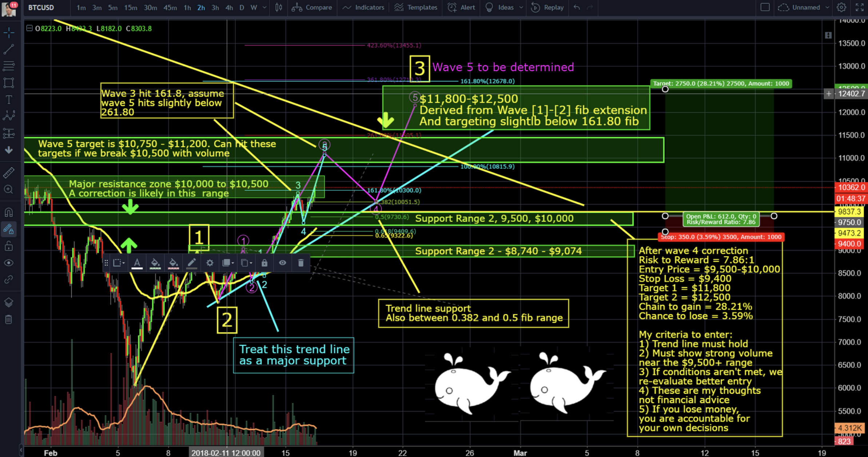Toggle stay in drawing mode

tap(9, 229)
